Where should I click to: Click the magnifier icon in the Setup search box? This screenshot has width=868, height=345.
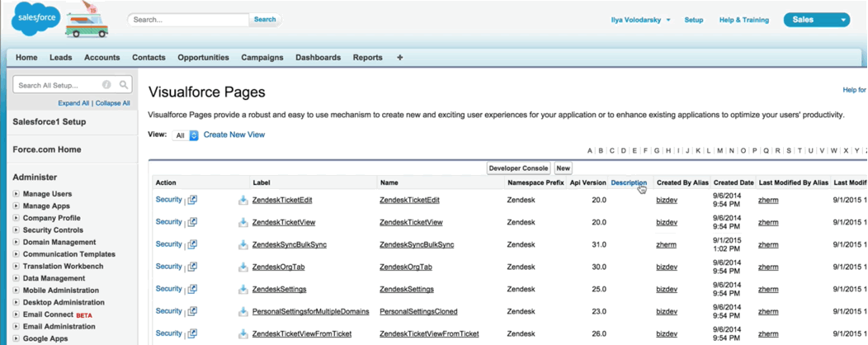click(124, 85)
